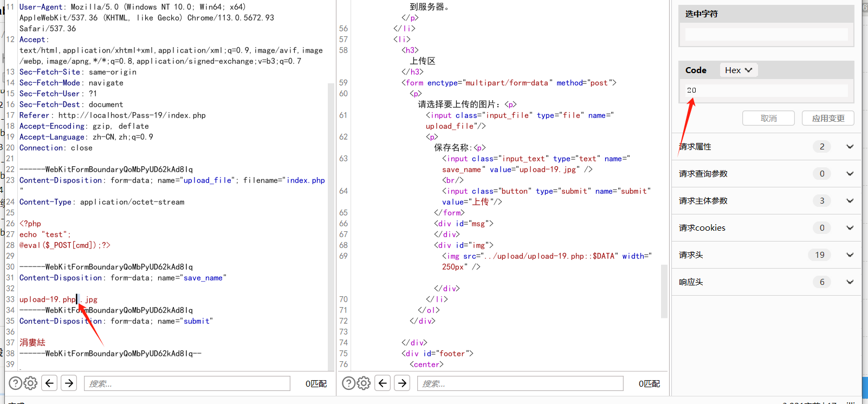Click the Accept header label

coord(34,40)
